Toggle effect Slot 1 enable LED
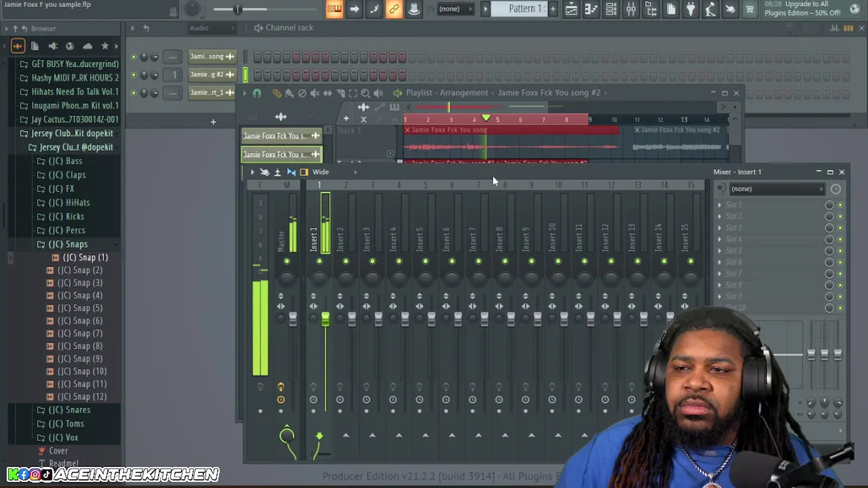Viewport: 868px width, 488px height. pyautogui.click(x=840, y=205)
